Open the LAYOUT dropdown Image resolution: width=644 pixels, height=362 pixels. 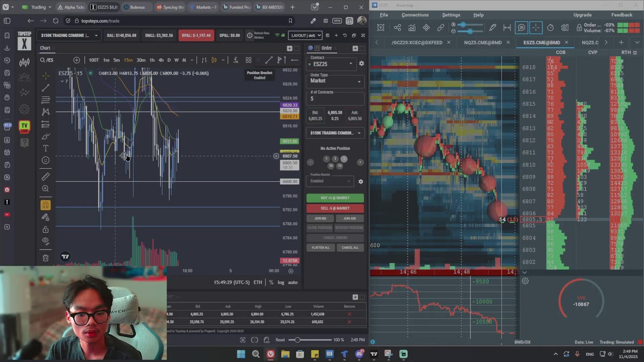coord(305,35)
